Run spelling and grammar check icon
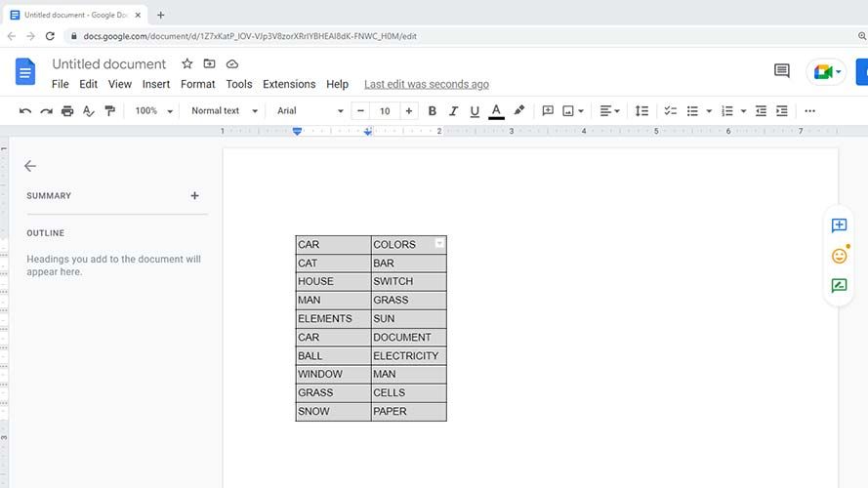 89,111
